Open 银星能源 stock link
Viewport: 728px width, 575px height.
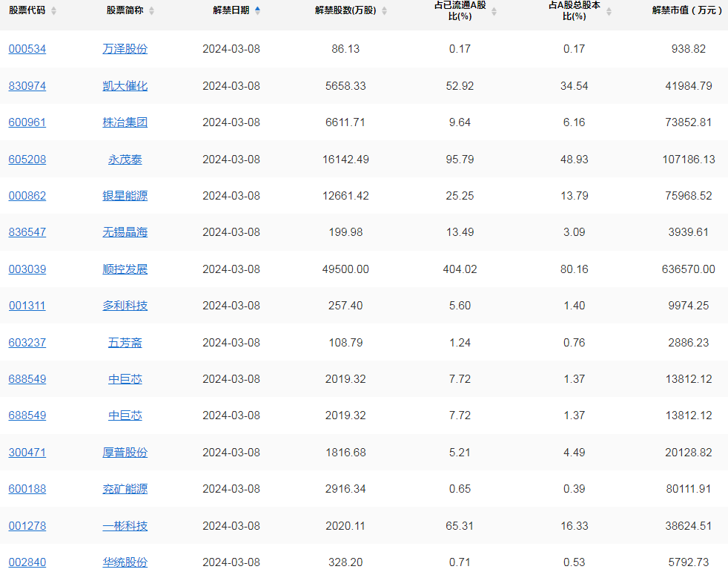click(x=125, y=196)
